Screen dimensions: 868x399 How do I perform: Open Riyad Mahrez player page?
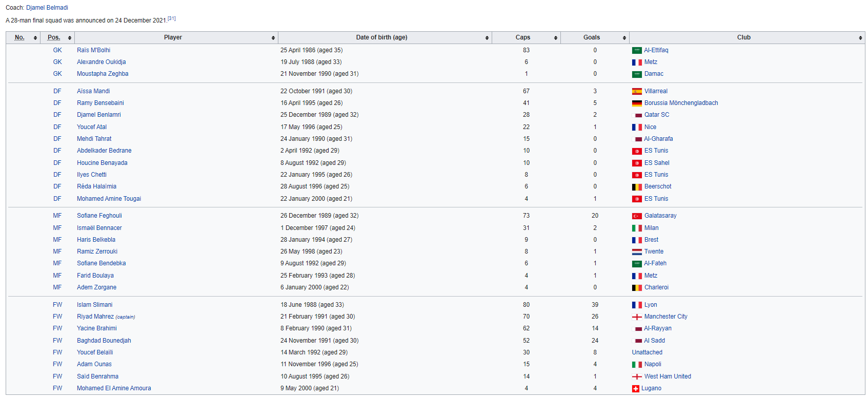[x=95, y=317]
